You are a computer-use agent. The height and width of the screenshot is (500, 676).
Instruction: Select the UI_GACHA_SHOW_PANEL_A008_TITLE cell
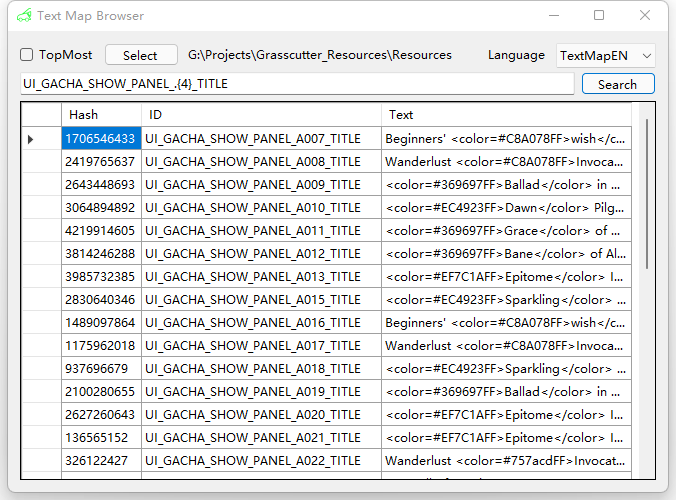tap(260, 161)
